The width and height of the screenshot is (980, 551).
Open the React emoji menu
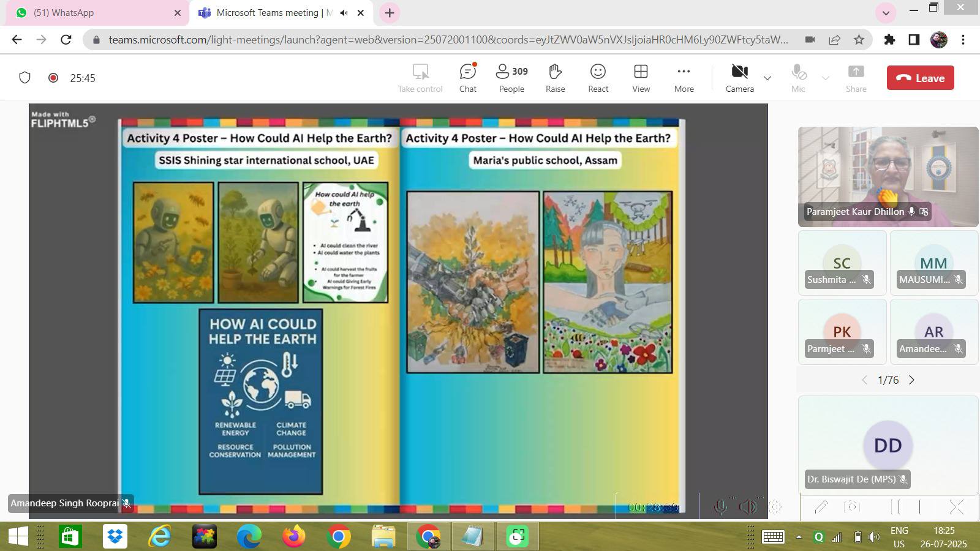point(598,78)
